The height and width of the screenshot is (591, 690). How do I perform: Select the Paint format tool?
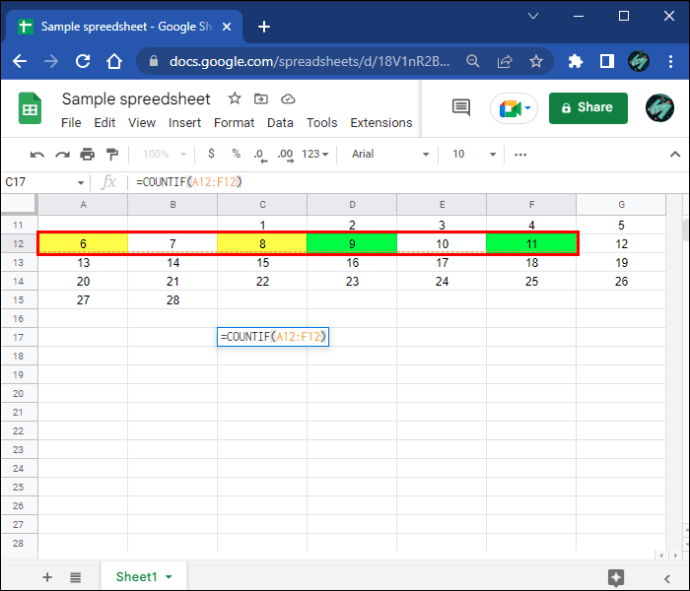[113, 154]
